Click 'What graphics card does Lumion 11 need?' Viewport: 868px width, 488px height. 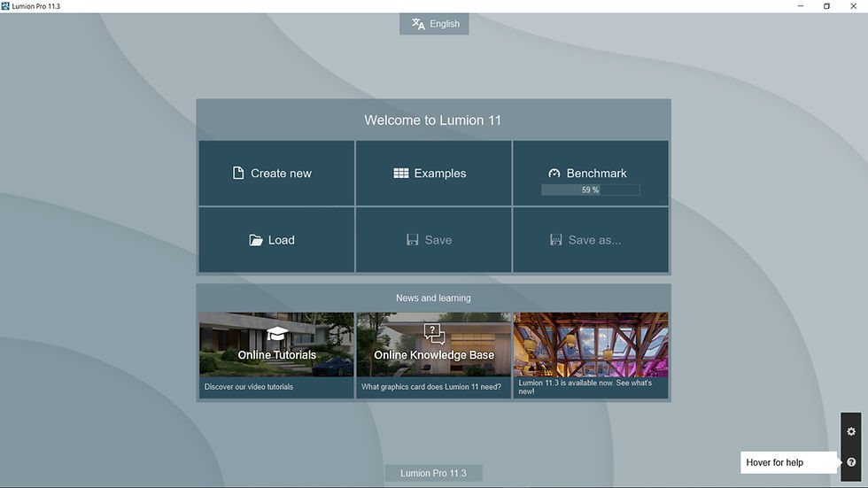(x=430, y=387)
